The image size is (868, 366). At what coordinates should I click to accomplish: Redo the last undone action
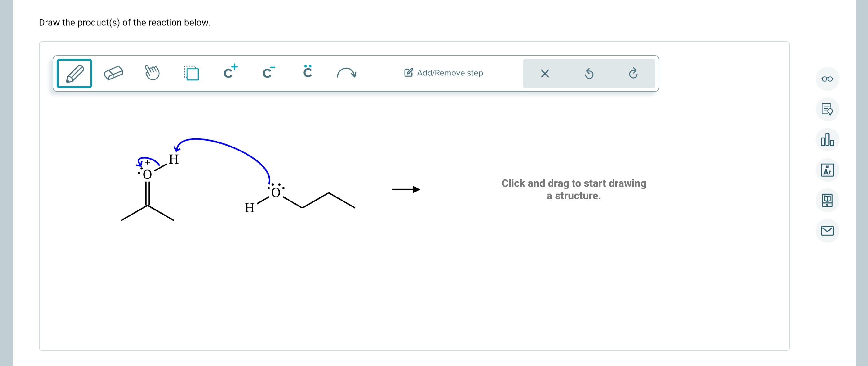coord(633,74)
